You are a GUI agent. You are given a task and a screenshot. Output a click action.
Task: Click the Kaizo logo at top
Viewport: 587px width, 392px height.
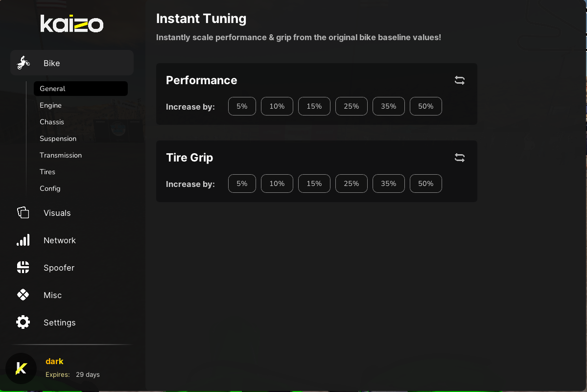pos(72,24)
